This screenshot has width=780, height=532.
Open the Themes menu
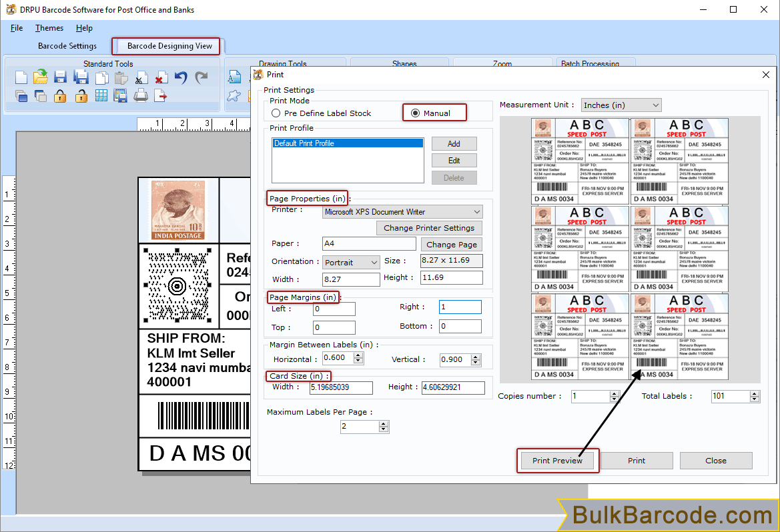pyautogui.click(x=49, y=28)
